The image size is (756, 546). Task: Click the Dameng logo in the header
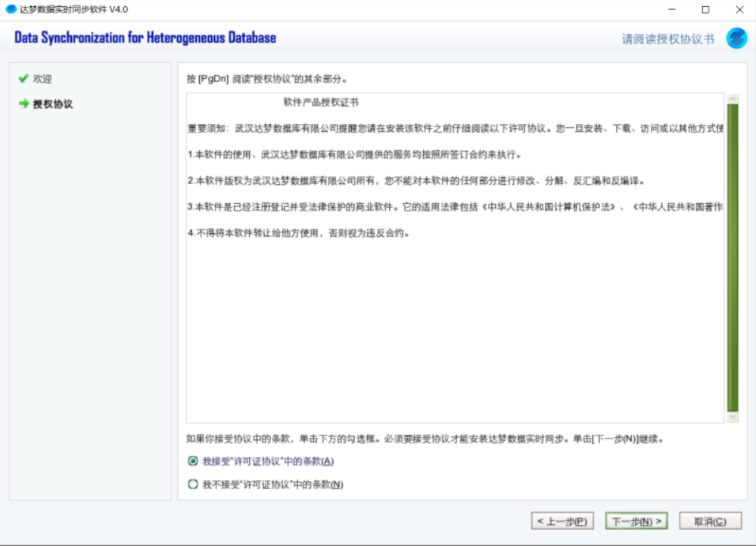[736, 38]
